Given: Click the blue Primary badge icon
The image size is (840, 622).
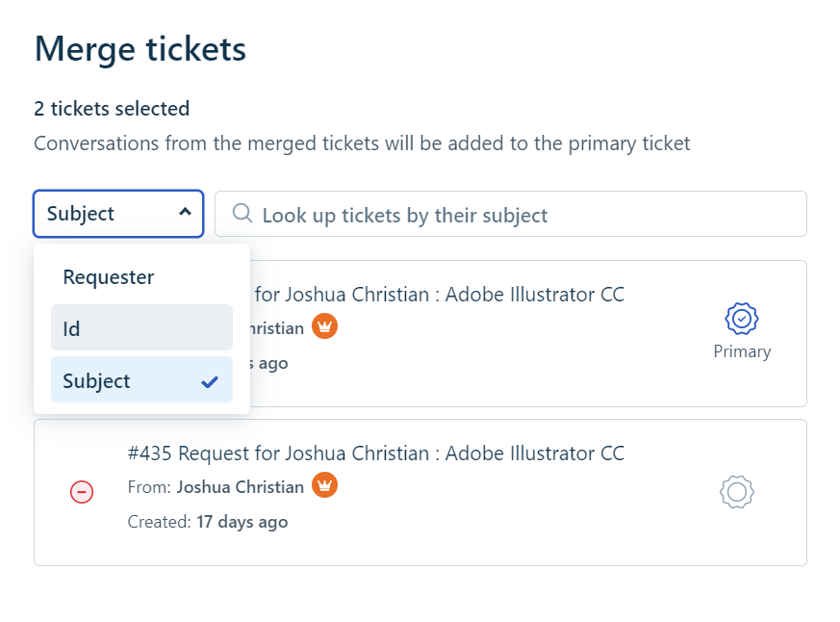Looking at the screenshot, I should pyautogui.click(x=742, y=319).
